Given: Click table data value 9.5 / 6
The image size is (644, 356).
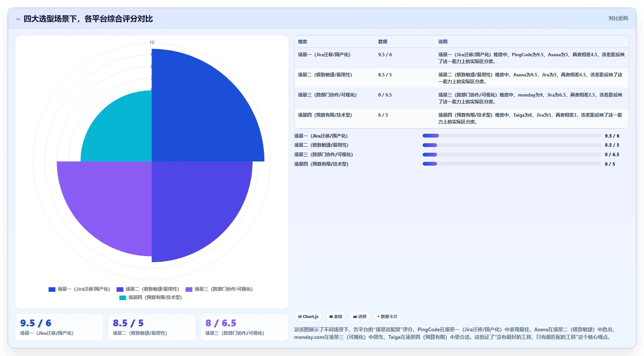Looking at the screenshot, I should [x=385, y=55].
